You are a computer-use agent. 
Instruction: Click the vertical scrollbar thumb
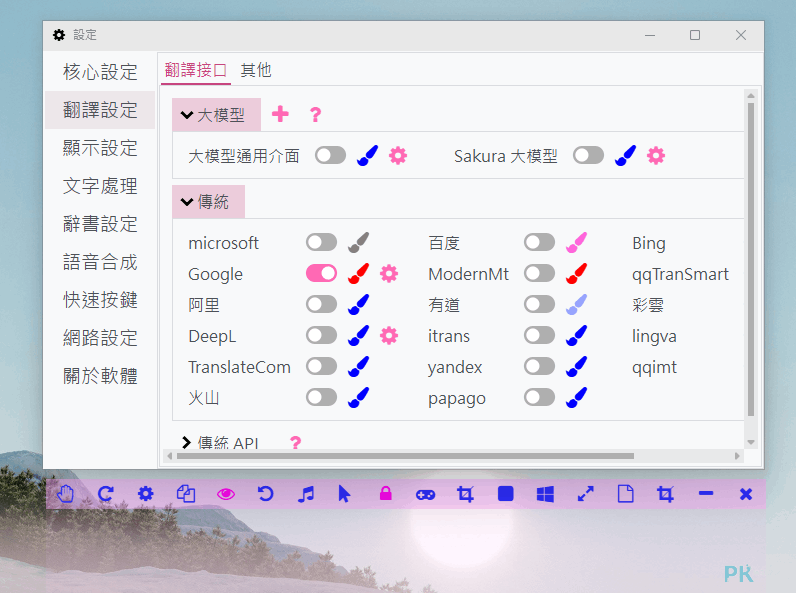coord(751,259)
